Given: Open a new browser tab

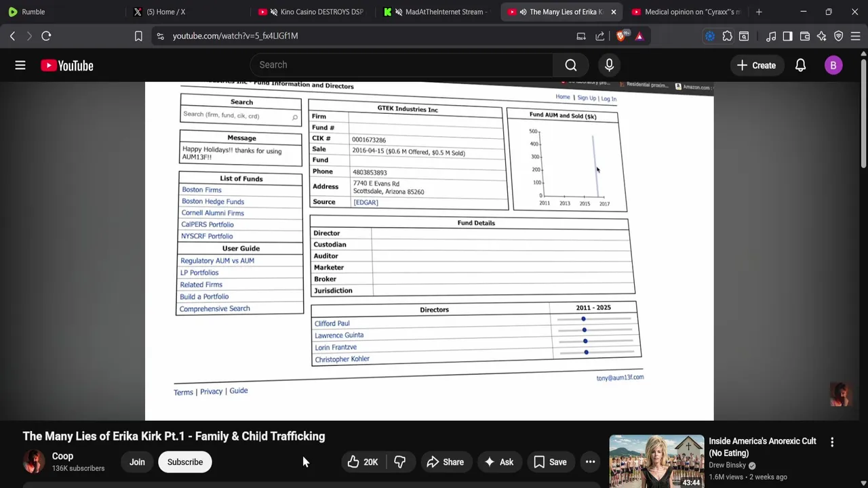Looking at the screenshot, I should pyautogui.click(x=759, y=12).
